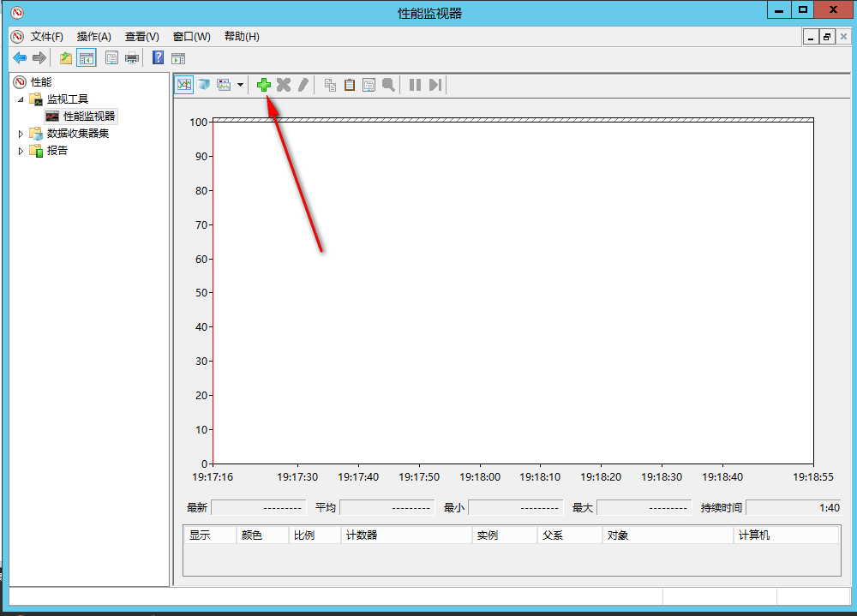Select 性能监视器 in the left tree

coord(88,116)
